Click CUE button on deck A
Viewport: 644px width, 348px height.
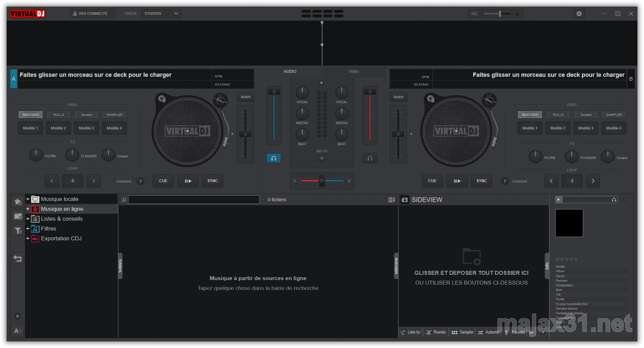[163, 181]
